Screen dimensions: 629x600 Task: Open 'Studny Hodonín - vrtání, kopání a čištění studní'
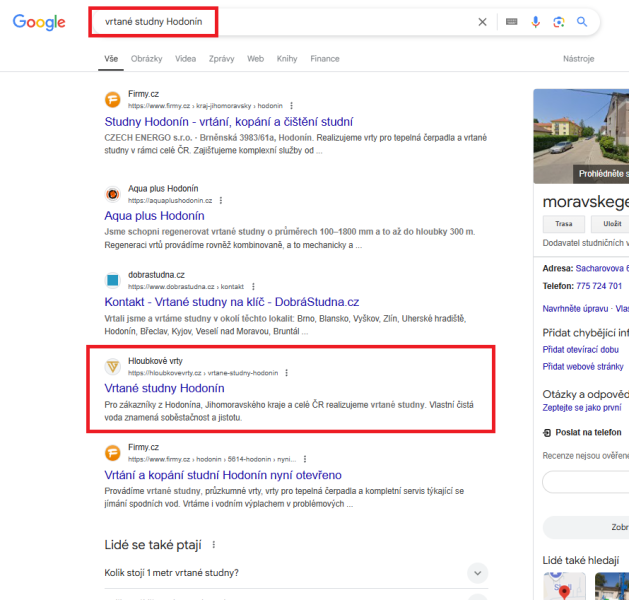coord(229,122)
